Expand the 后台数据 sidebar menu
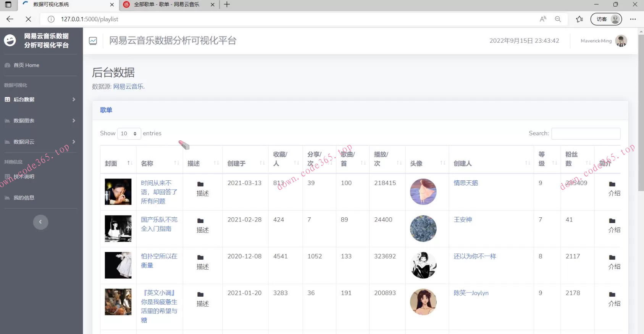Screen dimensions: 644x334 [40, 100]
